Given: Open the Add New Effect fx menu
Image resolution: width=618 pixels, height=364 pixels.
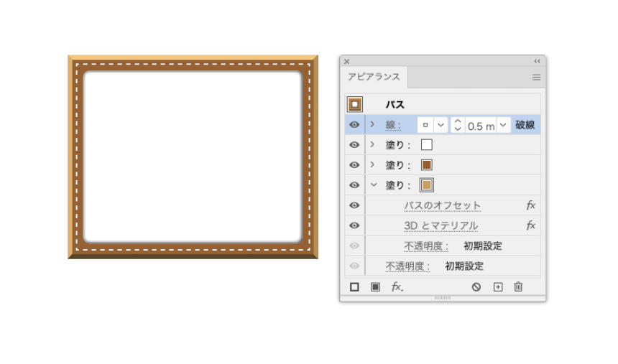Looking at the screenshot, I should [x=397, y=287].
